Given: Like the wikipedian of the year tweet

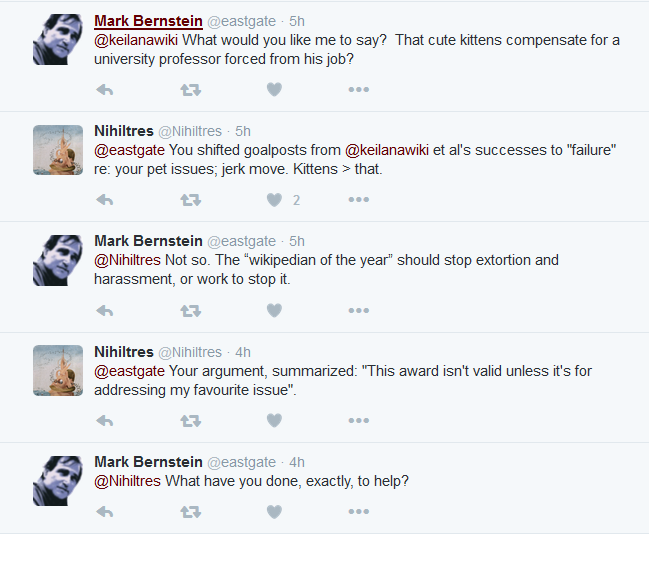Looking at the screenshot, I should click(x=274, y=310).
